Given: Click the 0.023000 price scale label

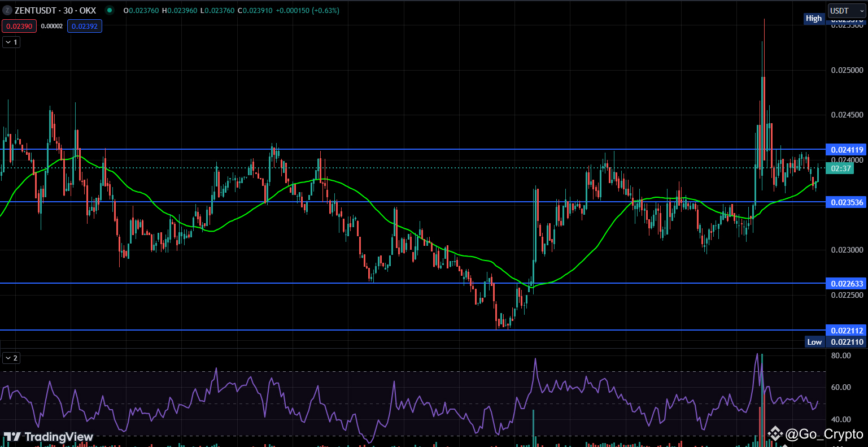Looking at the screenshot, I should [x=847, y=250].
